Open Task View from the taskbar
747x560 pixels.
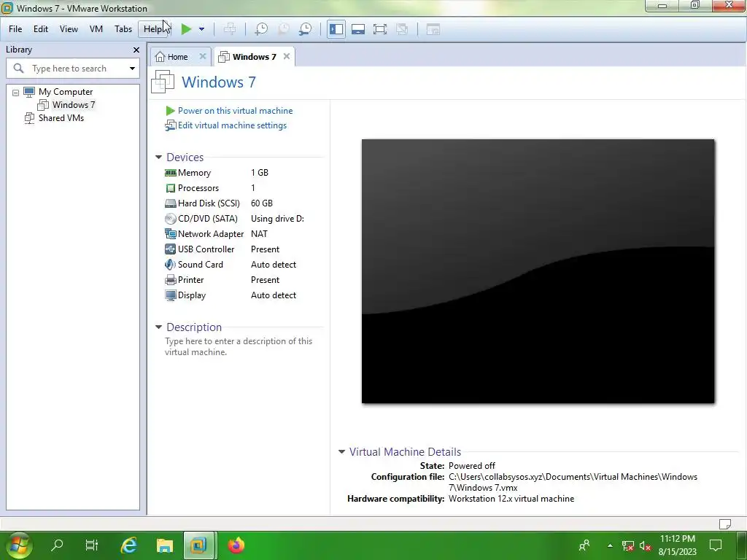(x=91, y=545)
